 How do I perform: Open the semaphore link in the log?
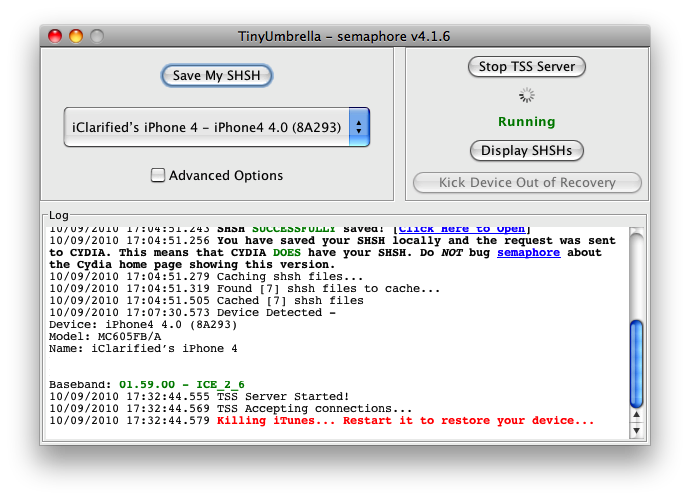tap(529, 253)
